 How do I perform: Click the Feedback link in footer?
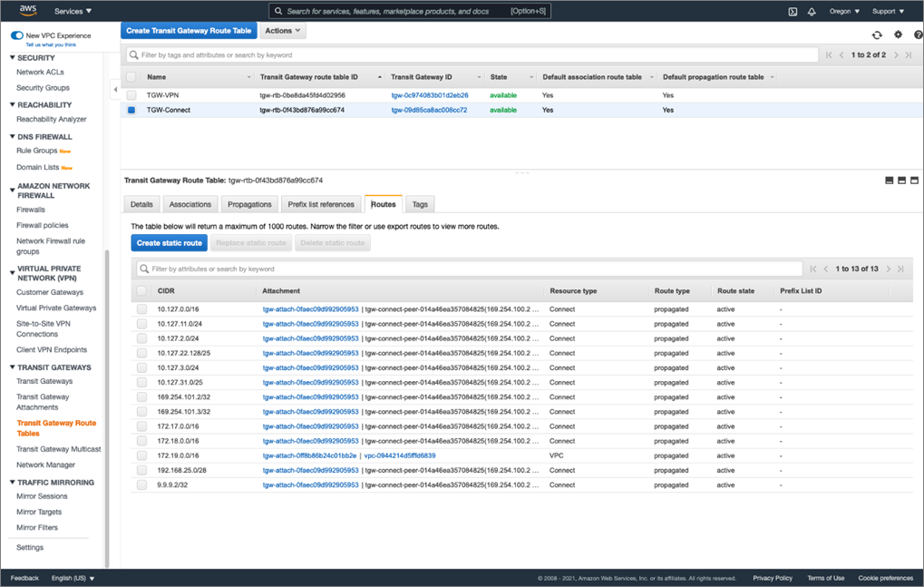(x=24, y=578)
